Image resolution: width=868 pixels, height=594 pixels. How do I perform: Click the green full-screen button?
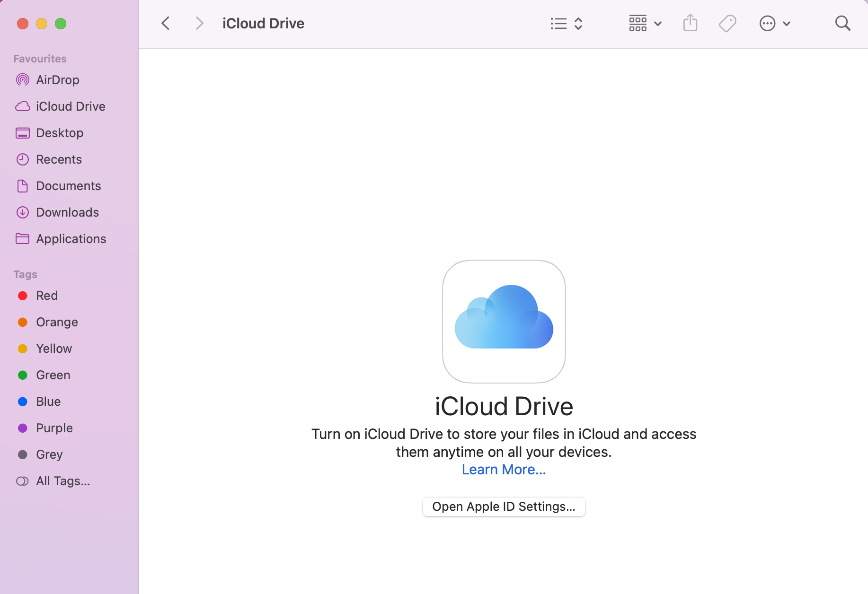(x=61, y=23)
